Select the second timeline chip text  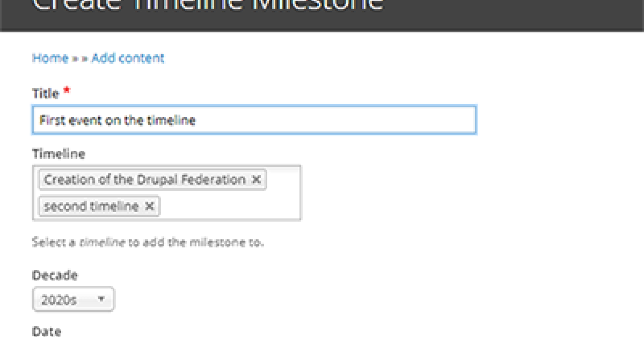(91, 206)
